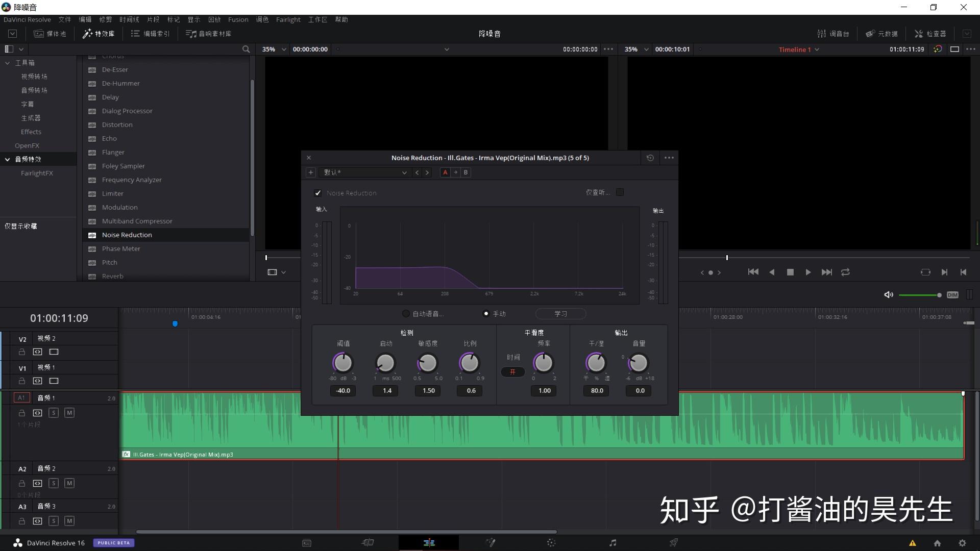Image resolution: width=980 pixels, height=551 pixels.
Task: Click the monitor volume slider
Action: pyautogui.click(x=920, y=295)
